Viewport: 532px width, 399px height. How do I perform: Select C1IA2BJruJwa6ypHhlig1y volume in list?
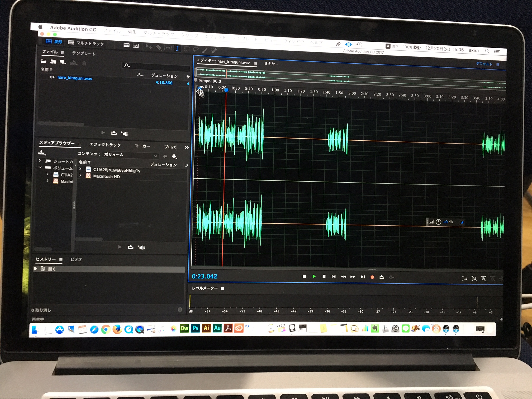(116, 170)
